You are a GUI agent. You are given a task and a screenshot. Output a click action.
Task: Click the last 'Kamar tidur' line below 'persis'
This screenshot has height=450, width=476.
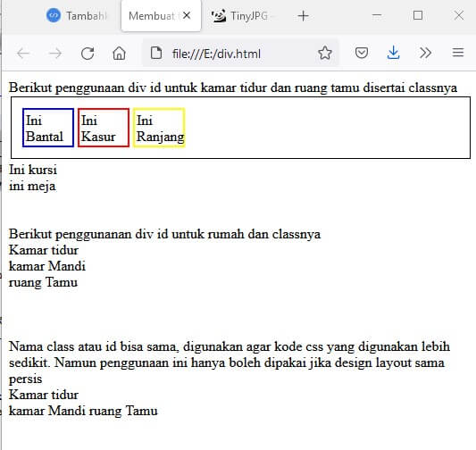pos(44,395)
